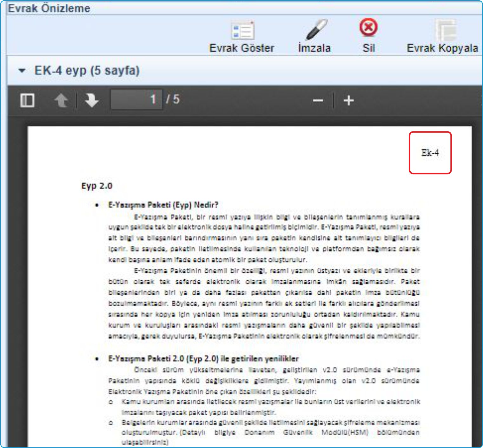This screenshot has width=483, height=448.
Task: Click the İmzala pen icon
Action: click(316, 30)
